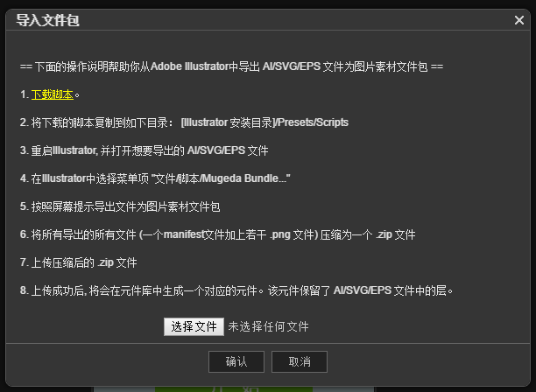Click the 未选择任何文件 file status label

point(268,326)
